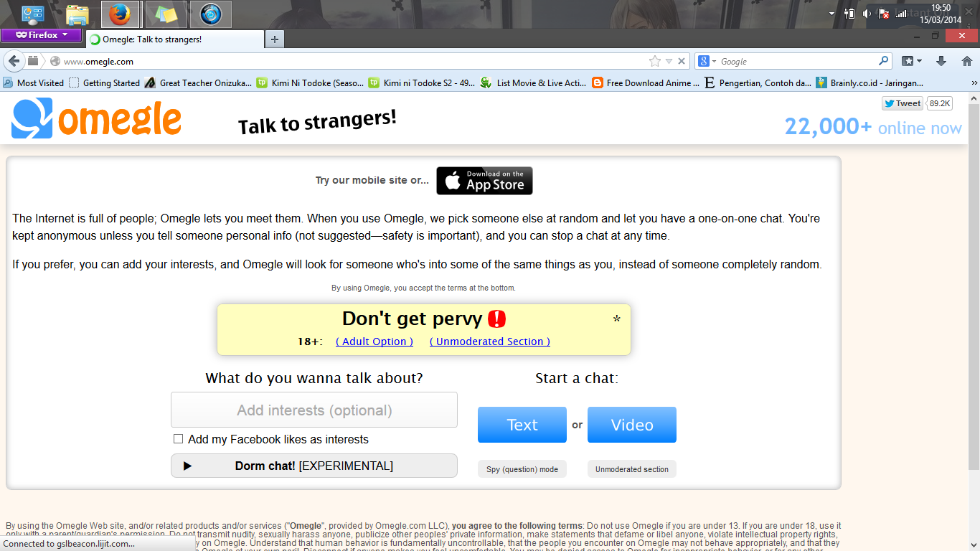This screenshot has height=551, width=980.
Task: Open the Kimi Ni Todoke (Season) bookmark
Action: (310, 83)
